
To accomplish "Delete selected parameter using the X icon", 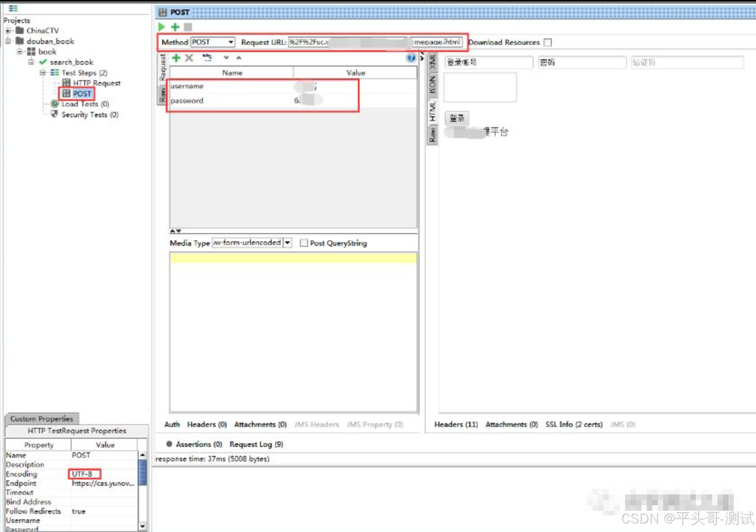I will click(x=189, y=58).
